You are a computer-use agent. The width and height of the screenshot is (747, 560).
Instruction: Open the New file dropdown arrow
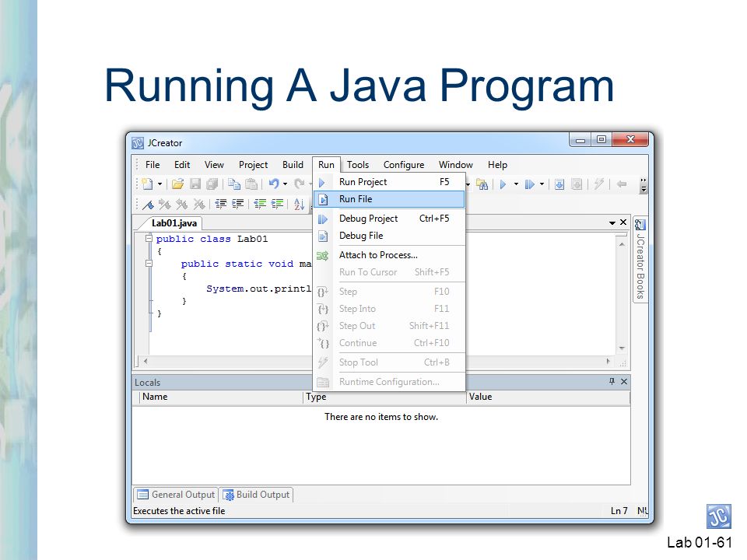click(160, 184)
